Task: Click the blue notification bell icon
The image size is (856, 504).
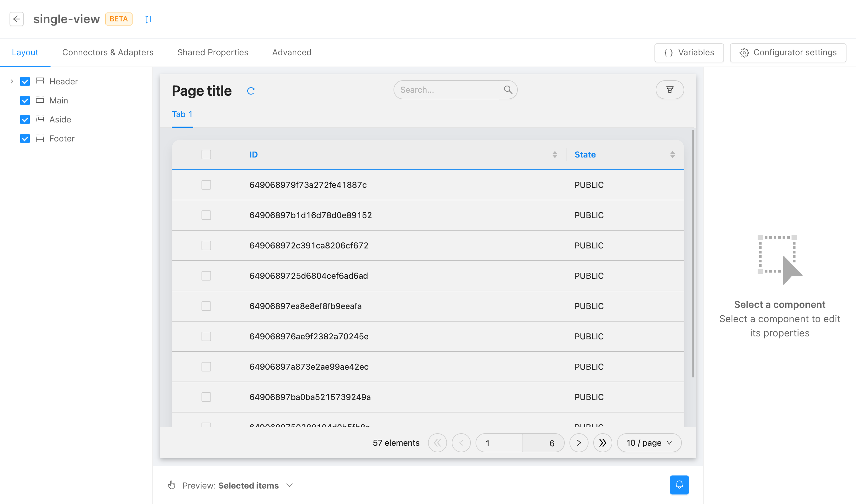Action: click(x=679, y=485)
